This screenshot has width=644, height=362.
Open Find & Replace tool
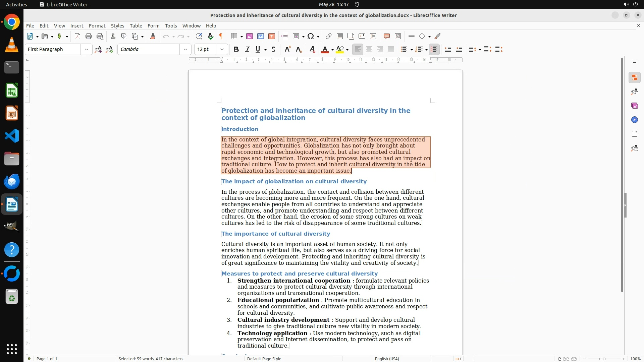199,36
